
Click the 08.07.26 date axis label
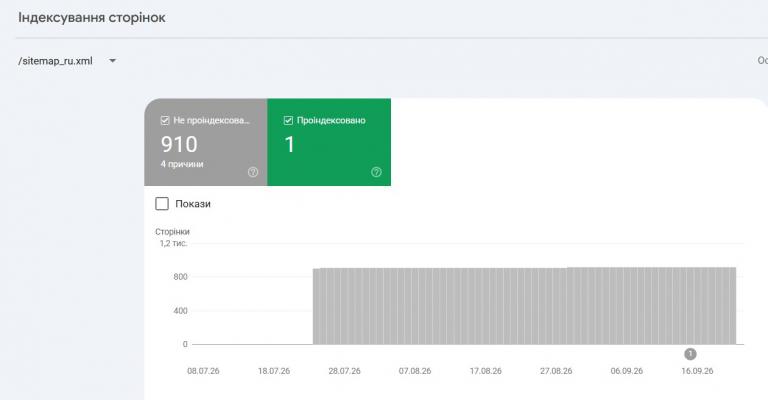[203, 371]
